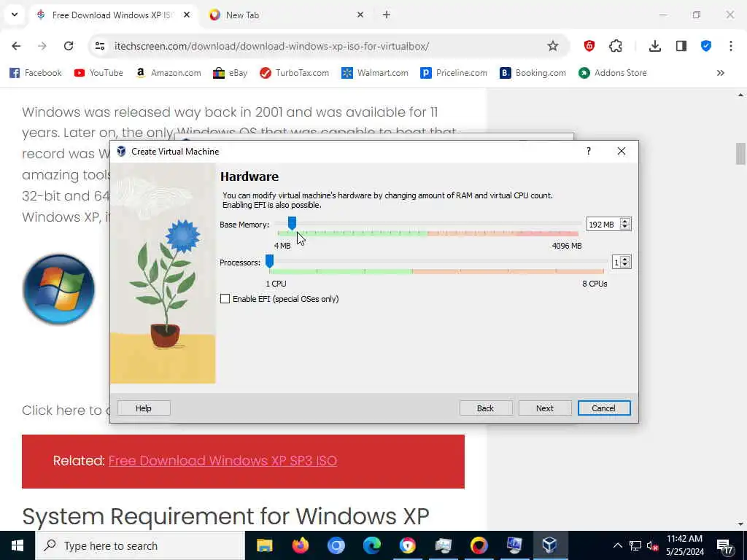Open the YouTube bookmark
The image size is (747, 560).
98,73
